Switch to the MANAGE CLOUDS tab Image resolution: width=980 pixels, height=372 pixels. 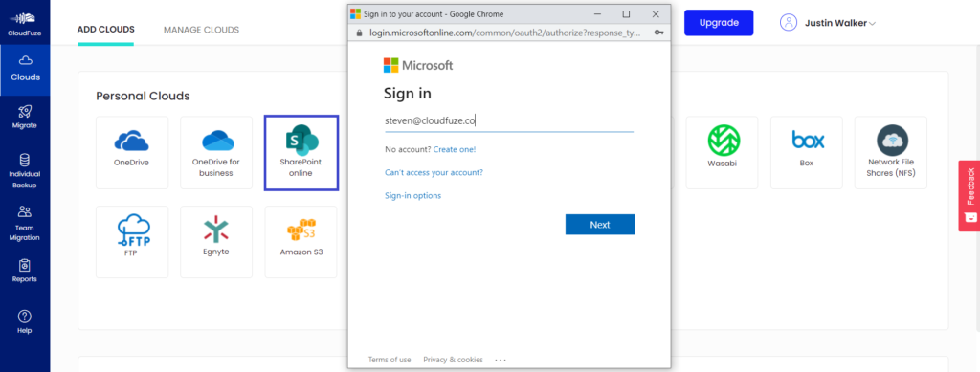point(201,30)
